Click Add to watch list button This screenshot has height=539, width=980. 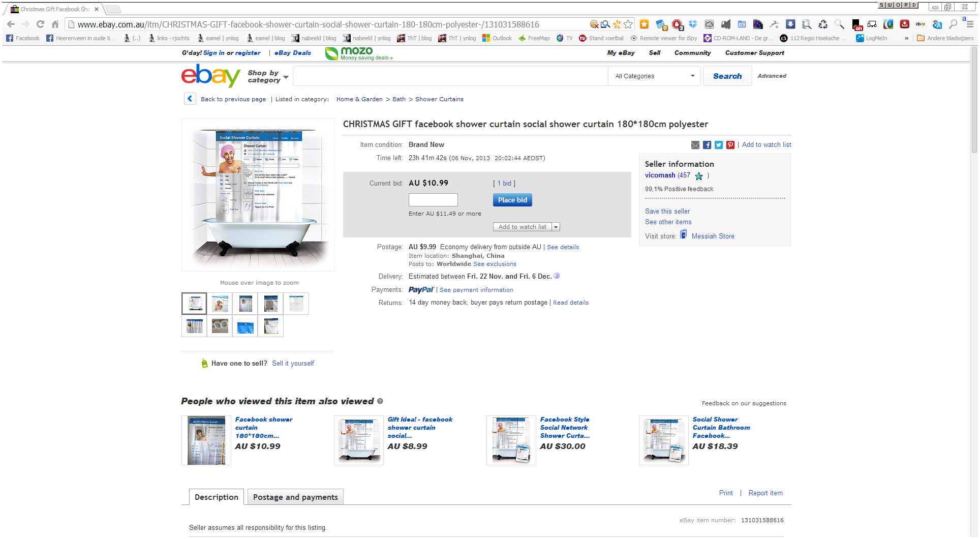523,227
